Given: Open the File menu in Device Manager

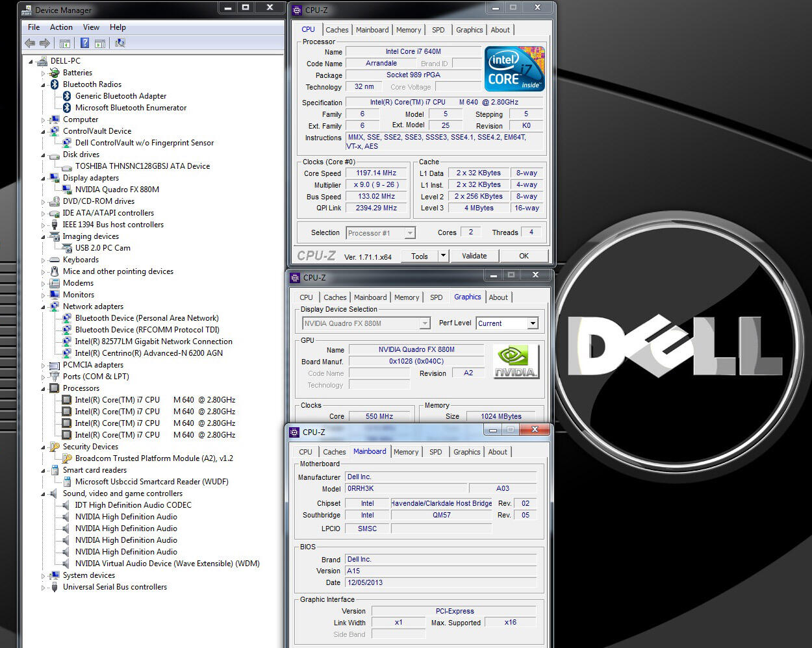Looking at the screenshot, I should click(x=34, y=27).
